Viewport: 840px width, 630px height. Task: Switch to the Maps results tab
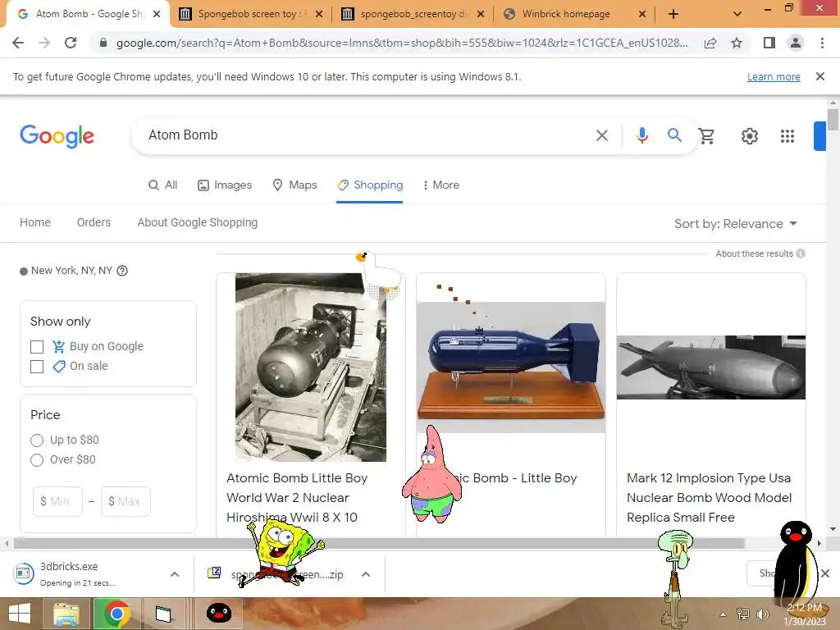[x=294, y=185]
